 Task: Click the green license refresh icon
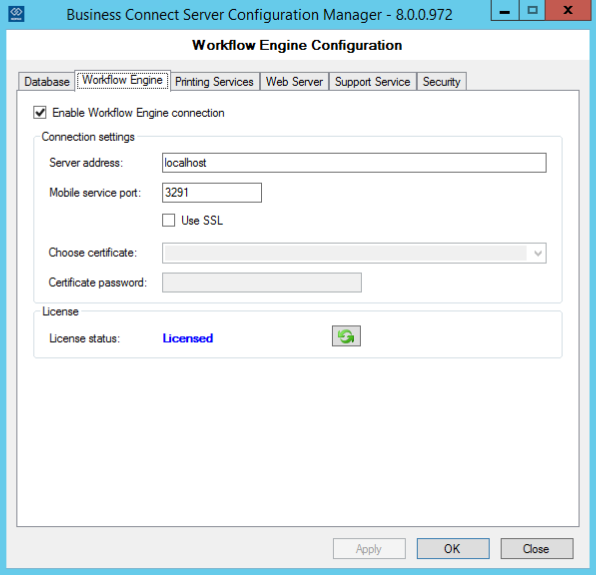click(x=346, y=336)
